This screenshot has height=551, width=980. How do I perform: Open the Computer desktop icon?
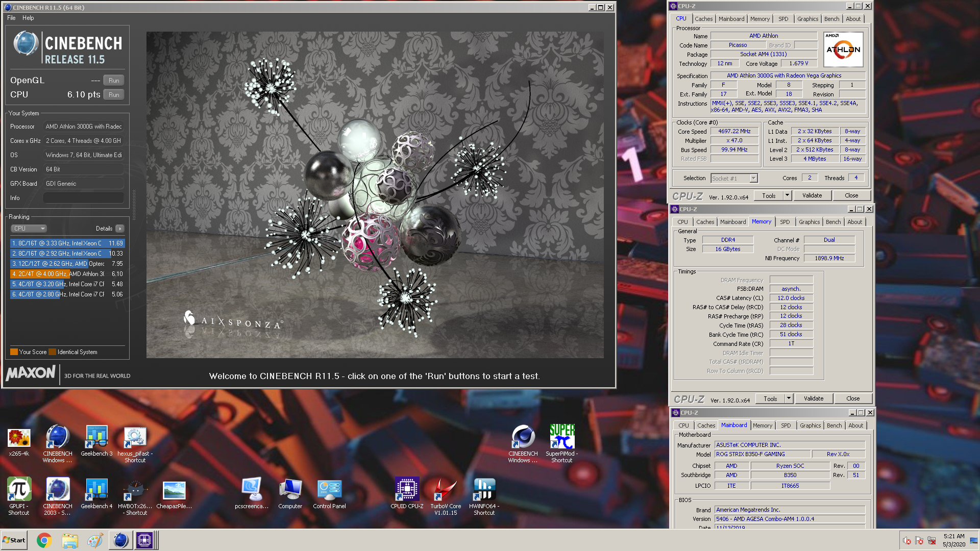(x=290, y=493)
